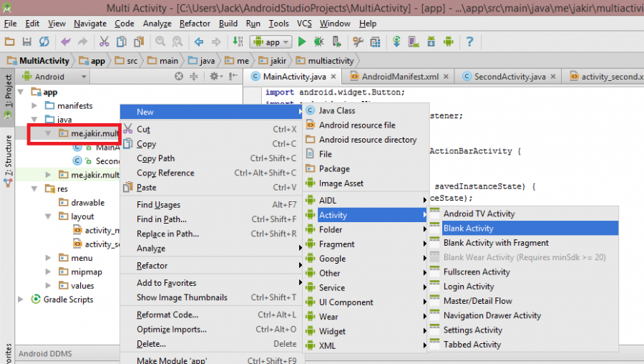Screen dimensions: 644x364
Task: Run the app with green play icon
Action: click(x=302, y=42)
